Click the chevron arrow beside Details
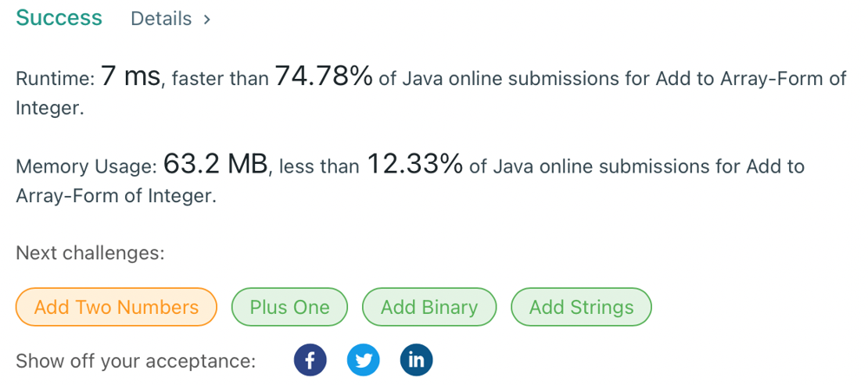Screen dimensions: 868x385 [207, 19]
